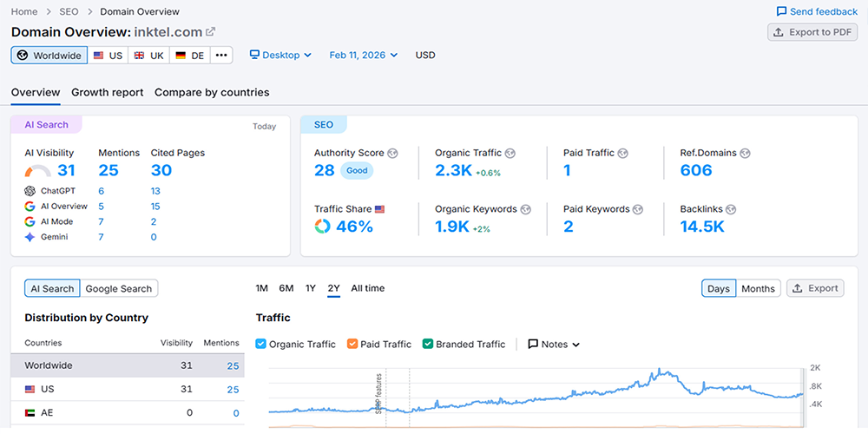The height and width of the screenshot is (434, 868).
Task: Click the Paid Traffic info icon
Action: pos(623,154)
